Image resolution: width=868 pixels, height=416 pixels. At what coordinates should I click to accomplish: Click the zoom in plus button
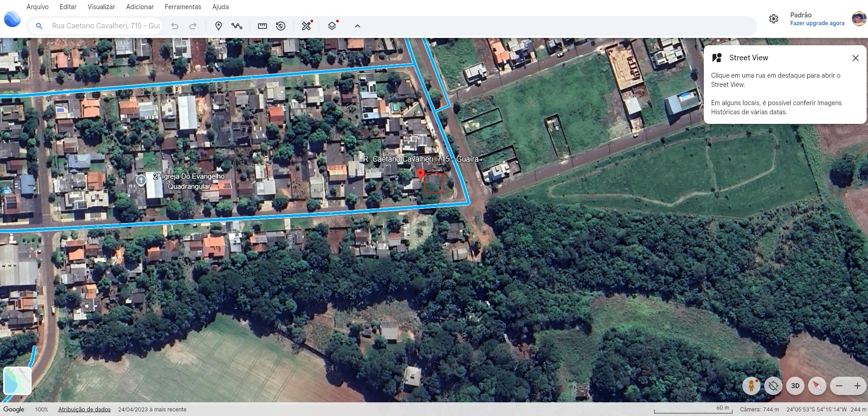[857, 386]
